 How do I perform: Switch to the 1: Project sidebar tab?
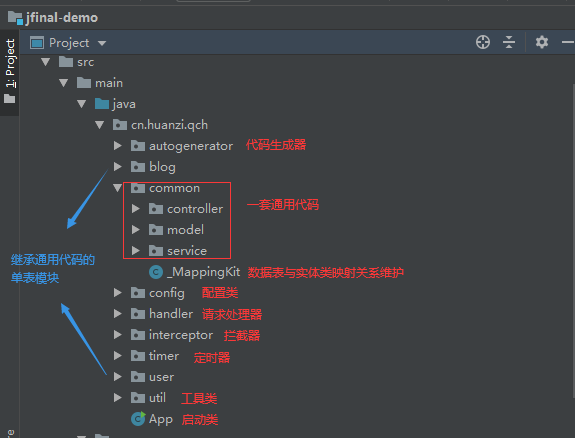coord(10,63)
